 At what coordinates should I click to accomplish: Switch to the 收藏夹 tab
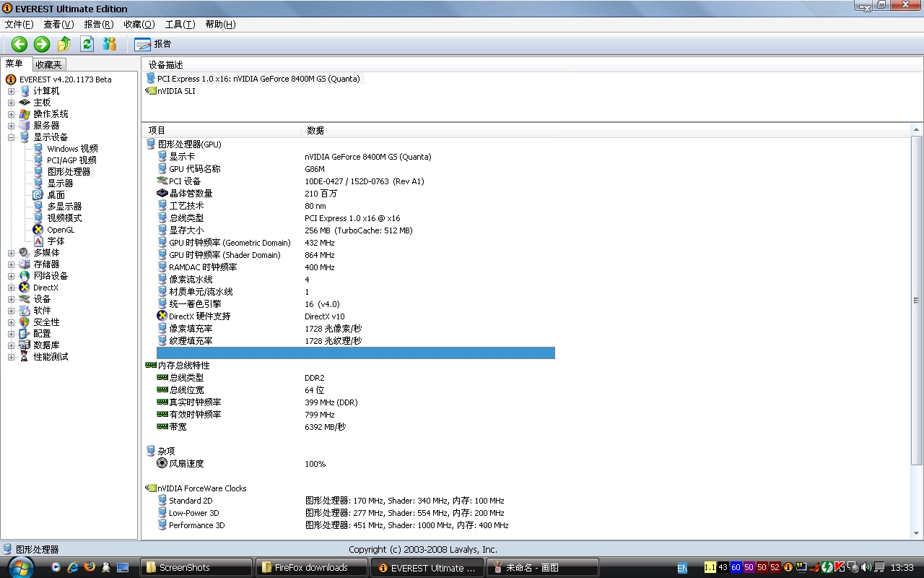(48, 64)
